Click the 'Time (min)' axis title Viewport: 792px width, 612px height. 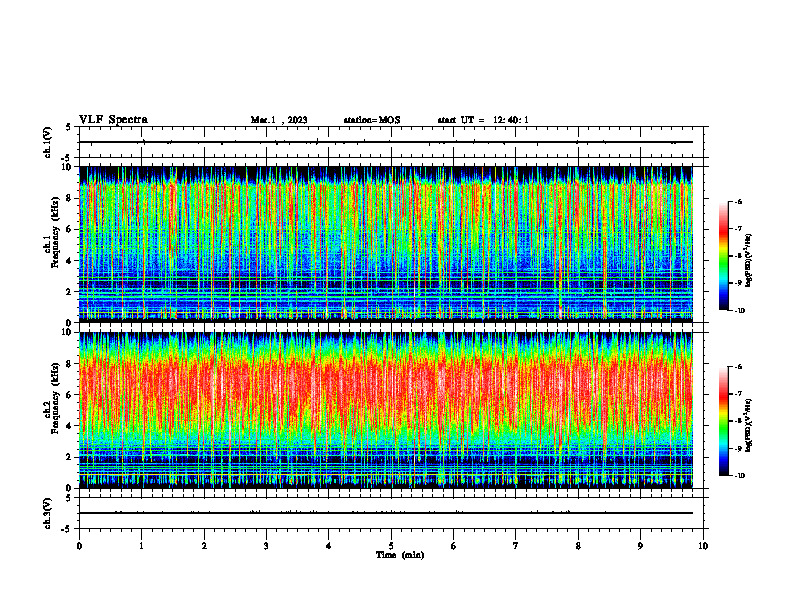coord(400,555)
